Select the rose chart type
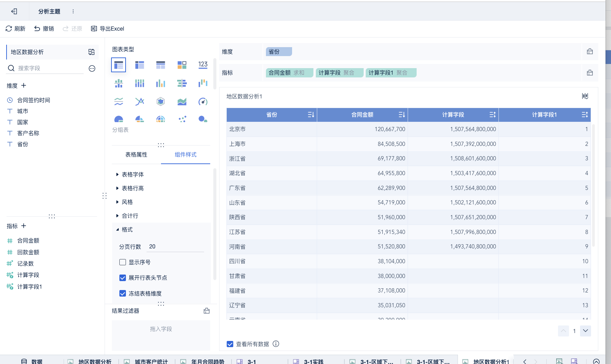Image resolution: width=611 pixels, height=364 pixels. coord(140,119)
